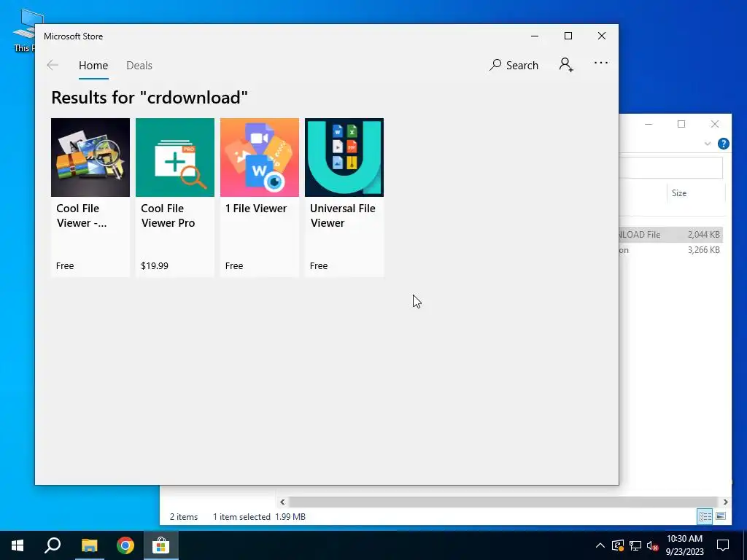Open the File Explorer help icon
Image resolution: width=747 pixels, height=560 pixels.
click(x=723, y=144)
